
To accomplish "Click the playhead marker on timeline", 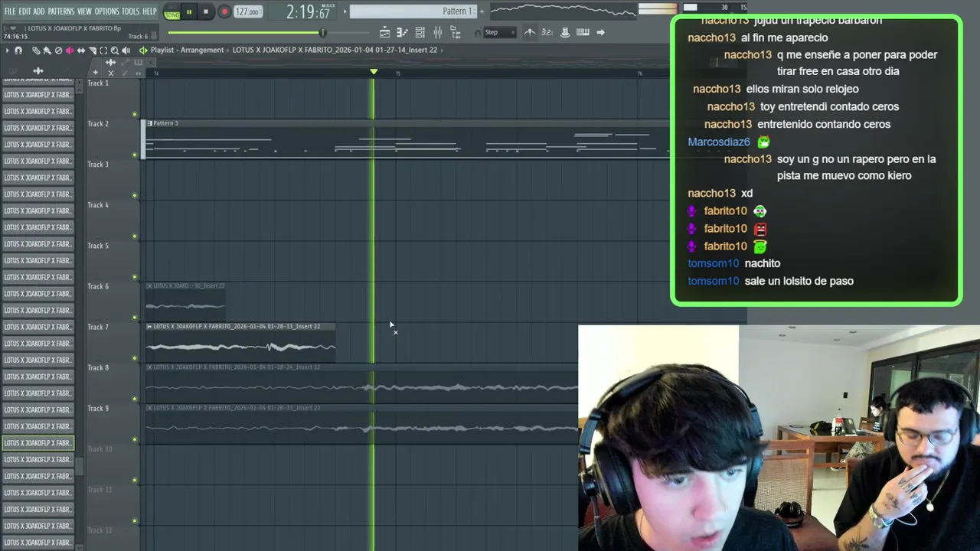I will [374, 72].
